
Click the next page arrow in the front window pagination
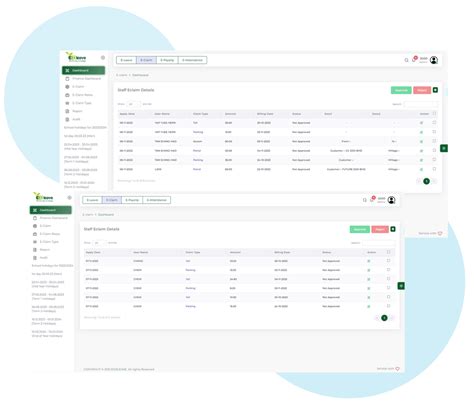point(392,318)
